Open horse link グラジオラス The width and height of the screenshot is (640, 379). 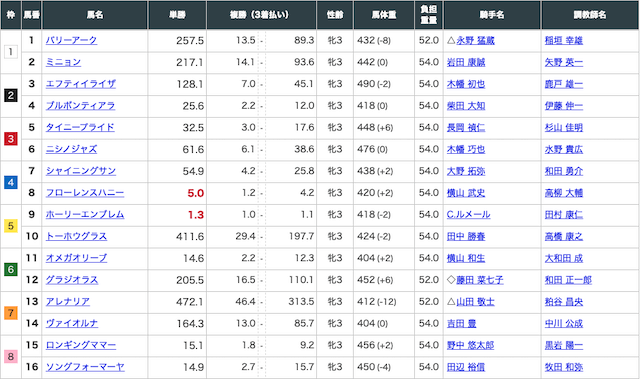click(72, 280)
